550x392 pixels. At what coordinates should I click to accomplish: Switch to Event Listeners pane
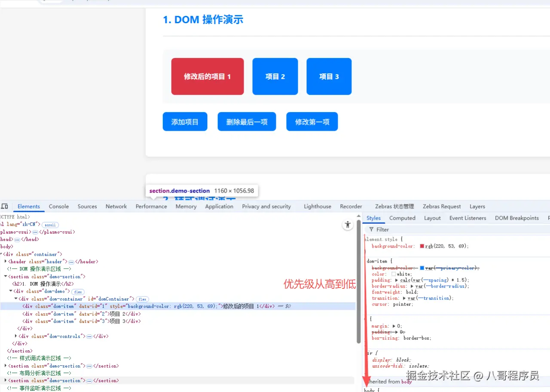click(x=468, y=218)
